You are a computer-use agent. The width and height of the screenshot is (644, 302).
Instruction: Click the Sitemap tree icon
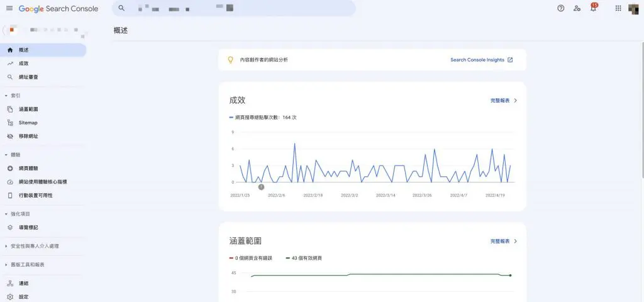point(10,123)
